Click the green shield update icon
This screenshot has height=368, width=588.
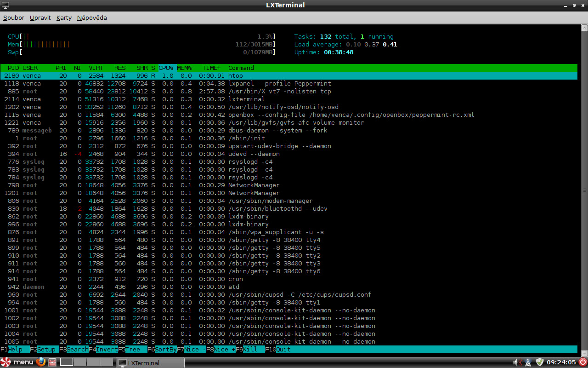coord(540,362)
